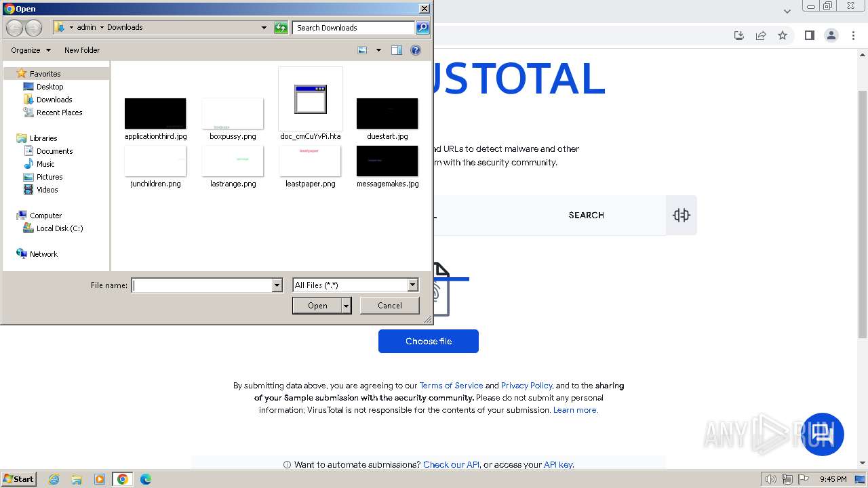
Task: Click the change view icon in the dialog toolbar
Action: click(x=362, y=50)
